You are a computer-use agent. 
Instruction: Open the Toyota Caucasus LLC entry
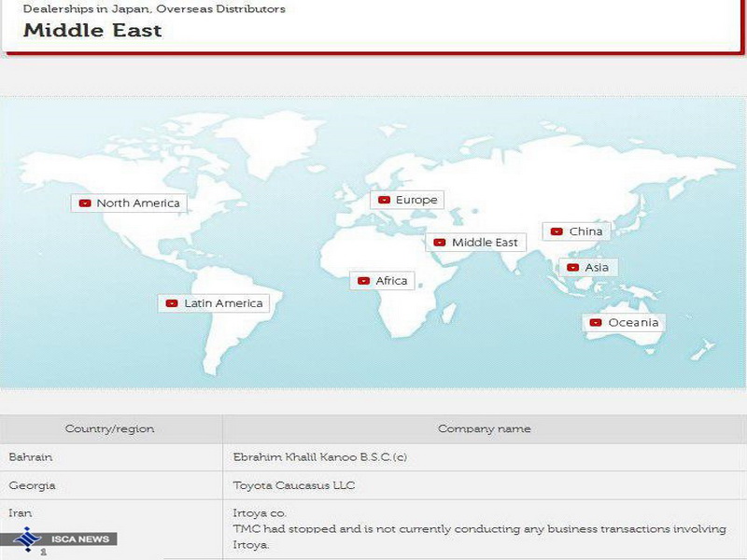point(293,485)
